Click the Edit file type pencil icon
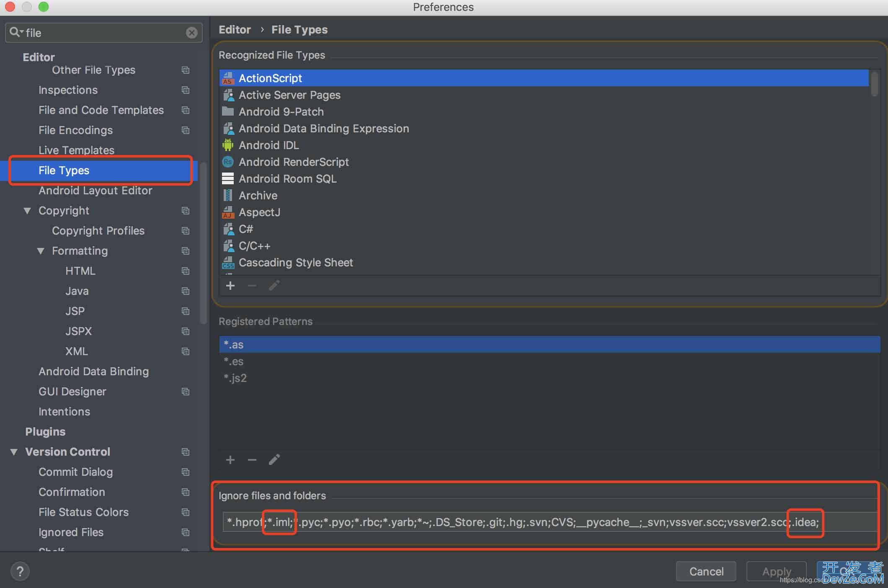The image size is (888, 588). (276, 285)
